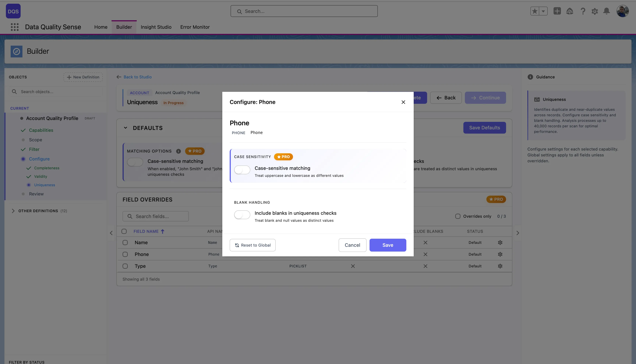Click the Matching Options info icon
This screenshot has width=636, height=364.
(x=179, y=151)
